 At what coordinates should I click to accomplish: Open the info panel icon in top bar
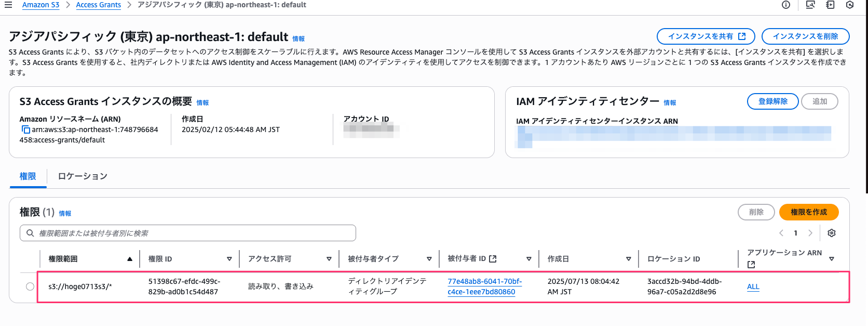[786, 5]
